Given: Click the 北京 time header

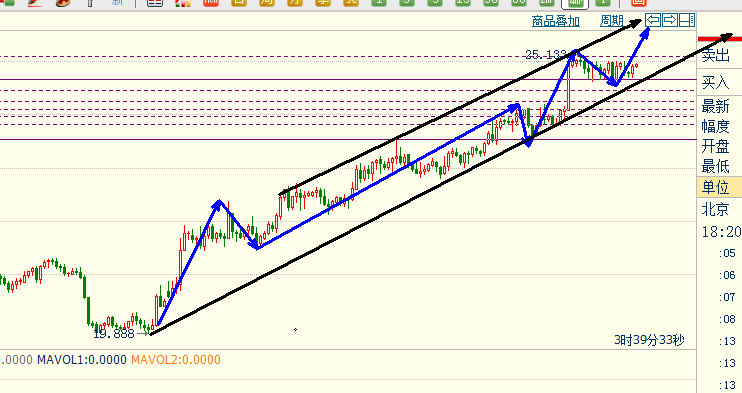Looking at the screenshot, I should pos(715,209).
